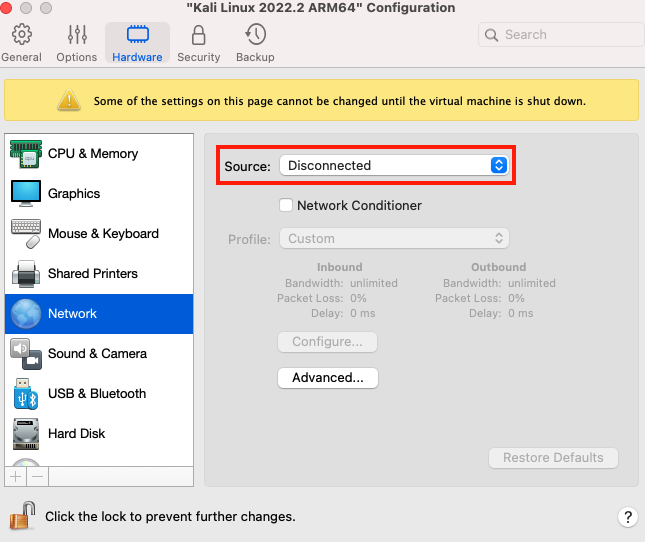The image size is (645, 542).
Task: Click the Advanced... button
Action: click(x=328, y=378)
